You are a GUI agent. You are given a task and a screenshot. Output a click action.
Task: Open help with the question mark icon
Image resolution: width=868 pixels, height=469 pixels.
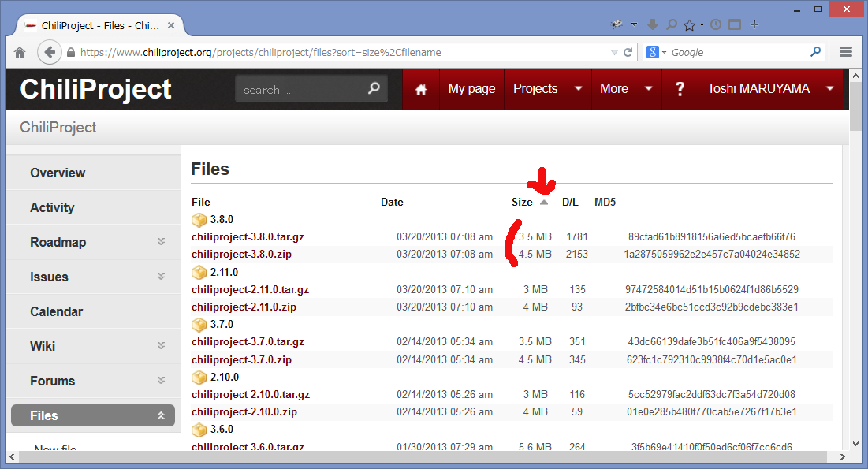(680, 89)
